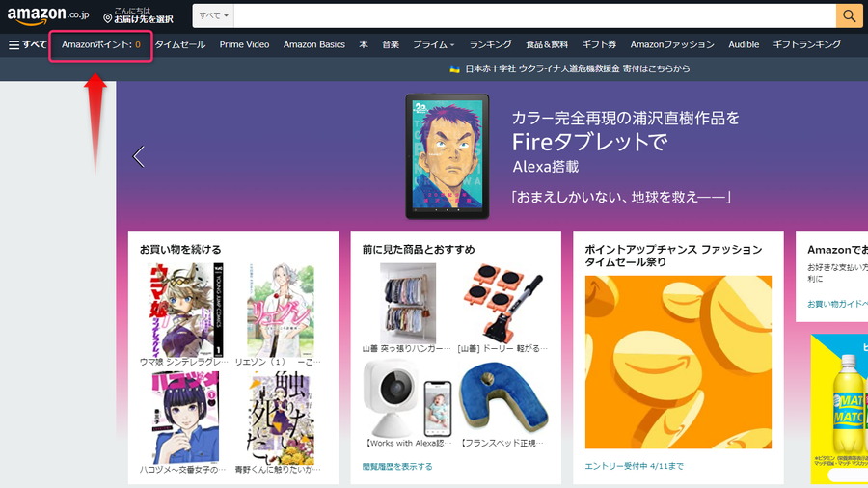Click お買い物を続ける heading
This screenshot has width=868, height=488.
[180, 250]
